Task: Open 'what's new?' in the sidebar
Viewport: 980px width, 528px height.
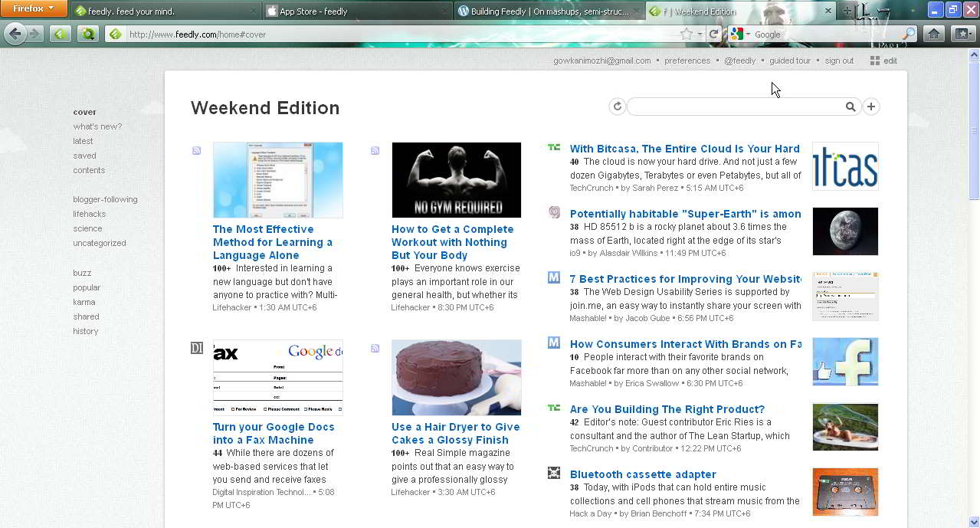Action: [97, 126]
